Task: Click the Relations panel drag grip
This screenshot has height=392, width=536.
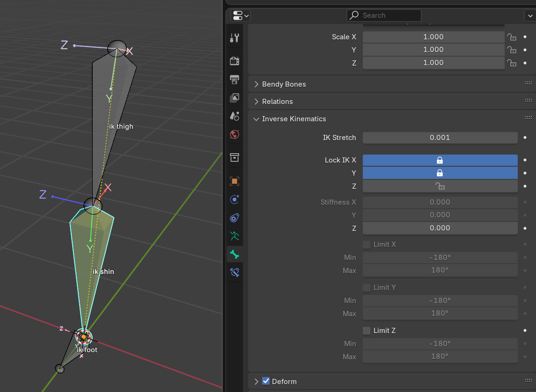Action: [528, 101]
